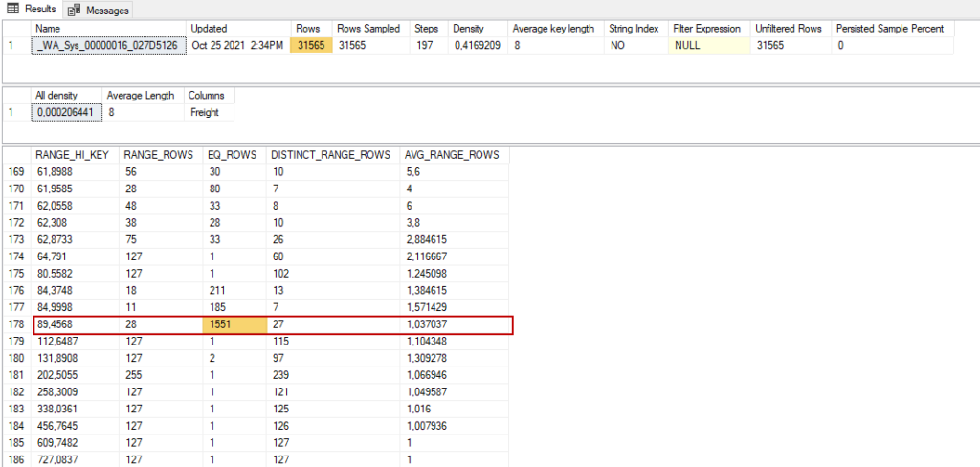The image size is (980, 467).
Task: Click the NULL filter expression cell
Action: coord(709,46)
